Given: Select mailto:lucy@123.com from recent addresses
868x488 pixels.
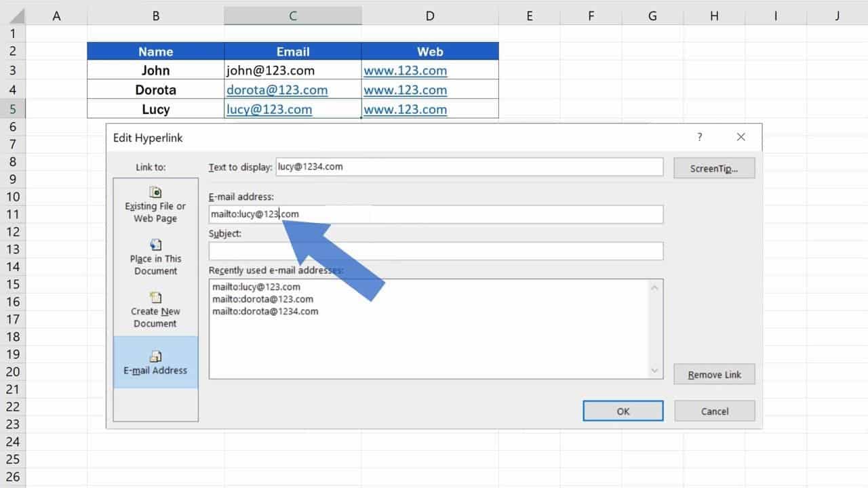Looking at the screenshot, I should pos(255,286).
